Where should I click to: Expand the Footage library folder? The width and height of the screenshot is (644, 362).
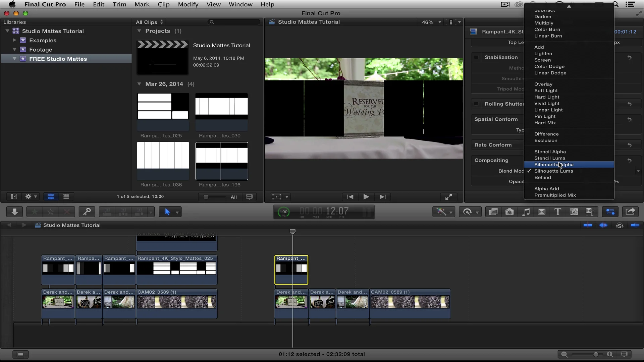pos(14,49)
